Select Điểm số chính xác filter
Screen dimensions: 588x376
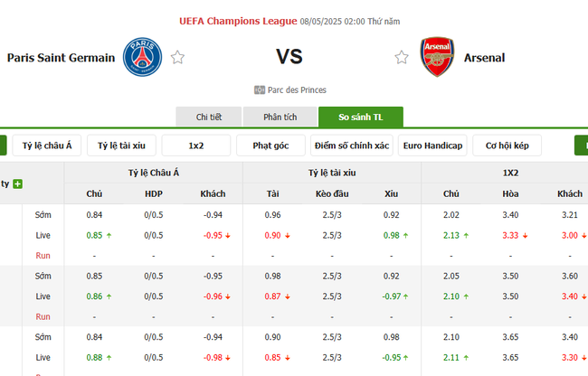coord(350,146)
